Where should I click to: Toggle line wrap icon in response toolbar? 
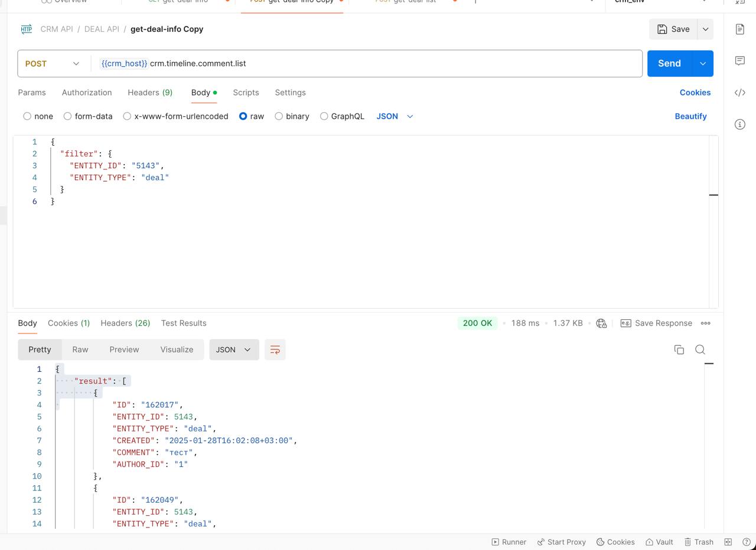coord(275,350)
